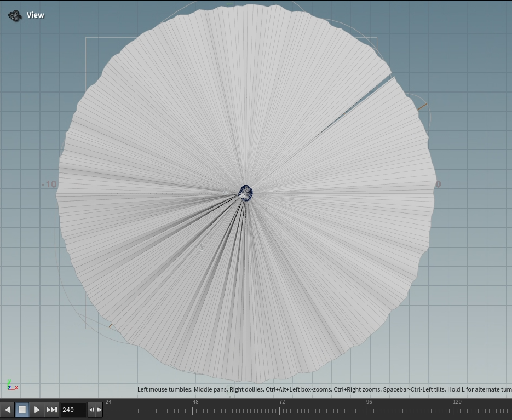Step back one frame
Viewport: 512px width, 420px height.
click(91, 410)
